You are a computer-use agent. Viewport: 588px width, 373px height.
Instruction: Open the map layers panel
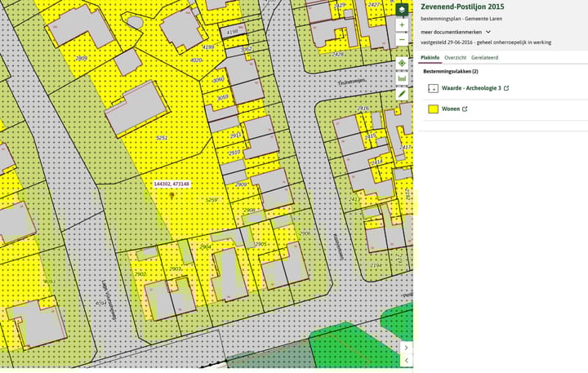402,9
